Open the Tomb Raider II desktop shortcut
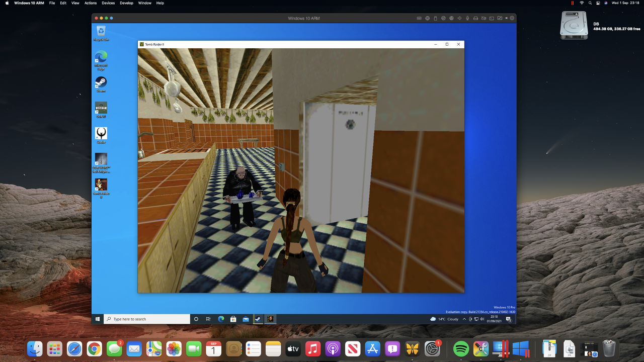The width and height of the screenshot is (644, 362). coord(101,189)
